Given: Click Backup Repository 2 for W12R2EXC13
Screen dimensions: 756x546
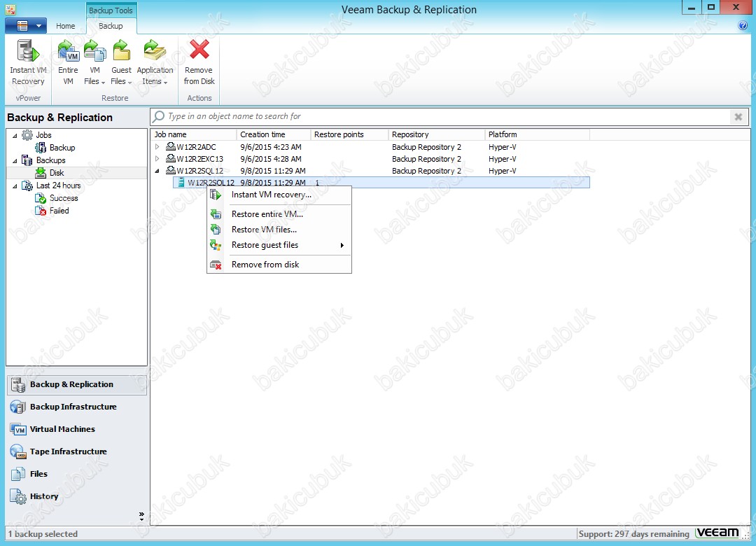Looking at the screenshot, I should [426, 159].
